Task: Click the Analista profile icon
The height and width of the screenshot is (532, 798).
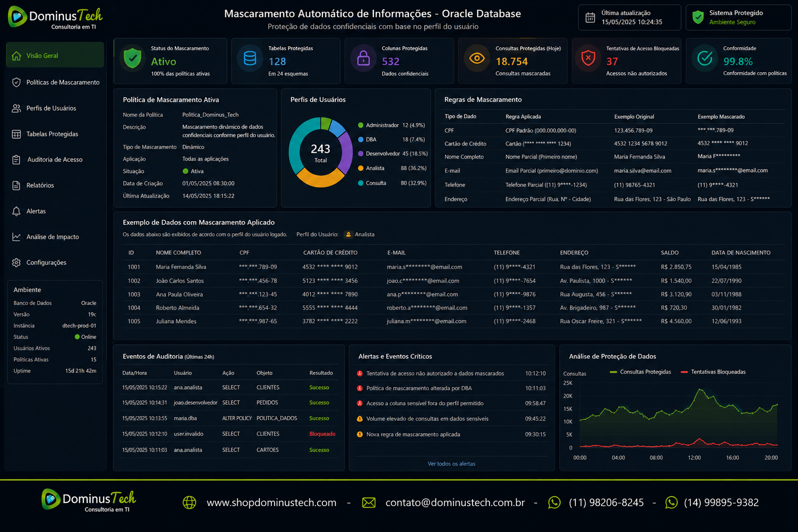Action: (348, 234)
